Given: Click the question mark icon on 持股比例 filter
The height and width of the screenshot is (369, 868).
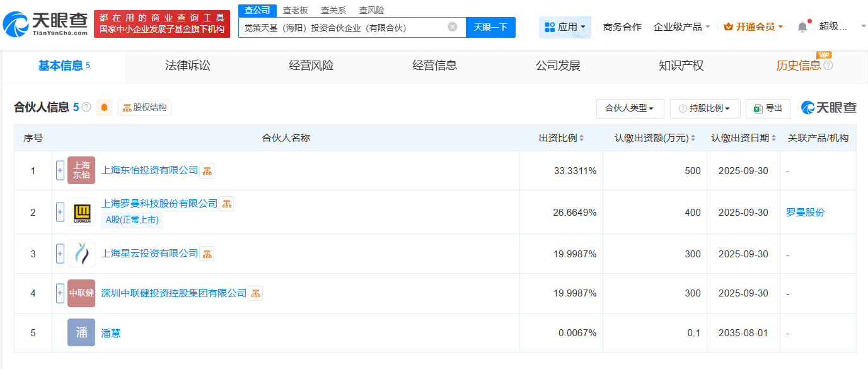Looking at the screenshot, I should click(x=683, y=108).
